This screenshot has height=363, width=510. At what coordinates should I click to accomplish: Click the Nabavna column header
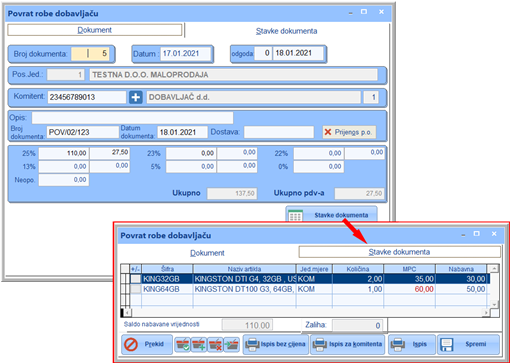coord(461,269)
